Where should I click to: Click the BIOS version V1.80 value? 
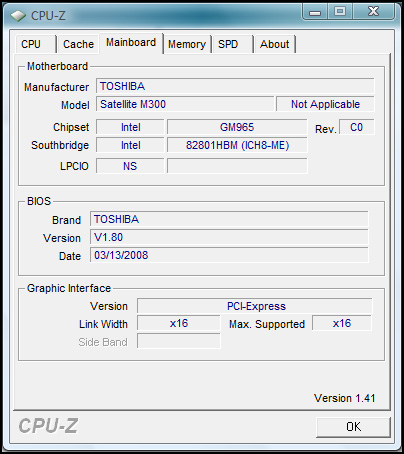229,237
